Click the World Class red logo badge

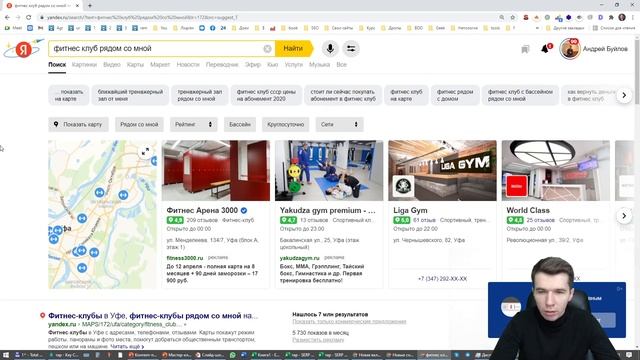tap(517, 186)
